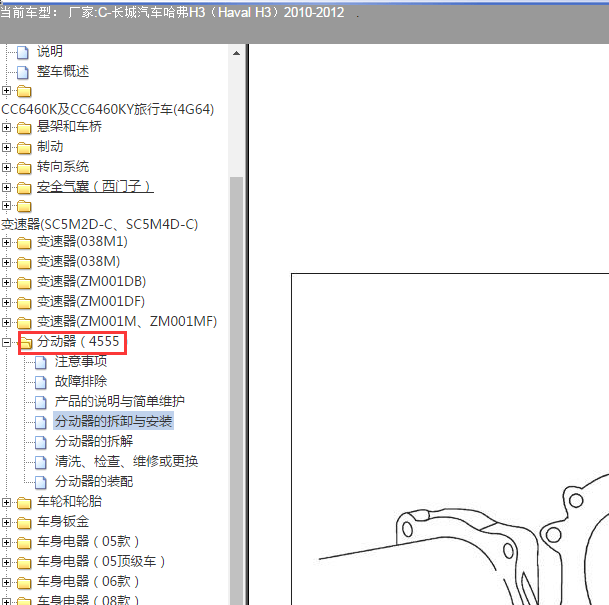Viewport: 609px width, 605px height.
Task: Click the tree scrollbar up arrow
Action: tap(236, 53)
